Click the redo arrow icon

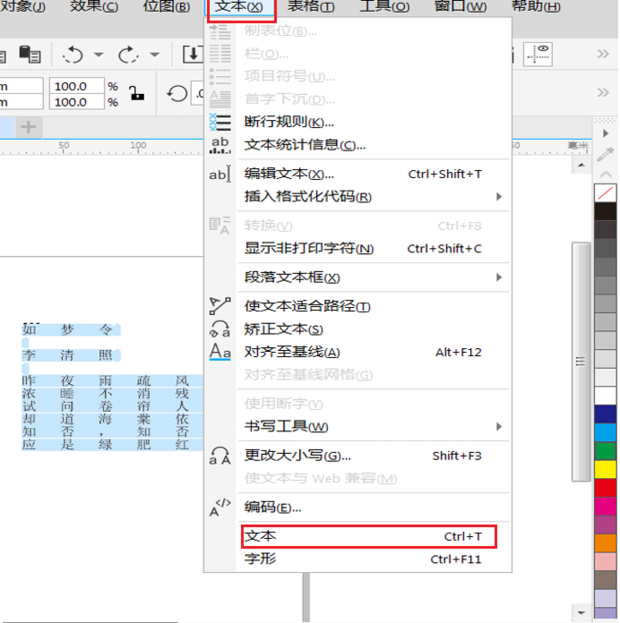coord(128,55)
